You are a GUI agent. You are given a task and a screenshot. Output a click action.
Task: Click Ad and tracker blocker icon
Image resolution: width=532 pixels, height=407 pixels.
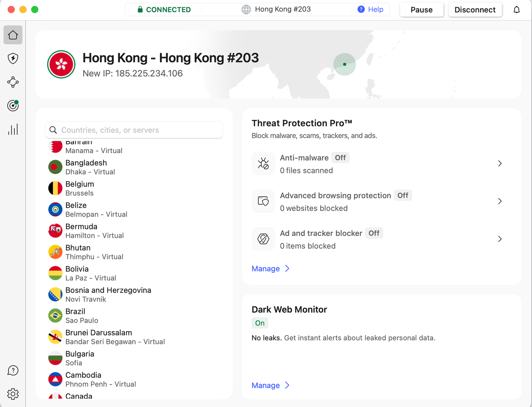tap(263, 239)
